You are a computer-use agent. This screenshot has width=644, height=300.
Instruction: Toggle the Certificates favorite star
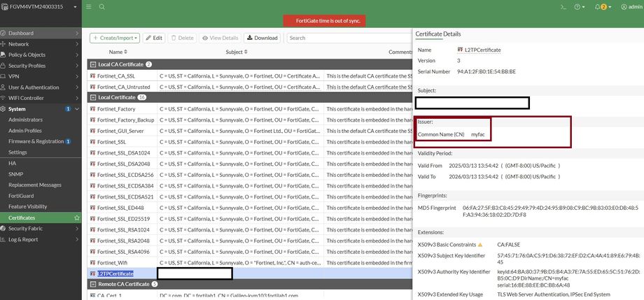(x=76, y=218)
